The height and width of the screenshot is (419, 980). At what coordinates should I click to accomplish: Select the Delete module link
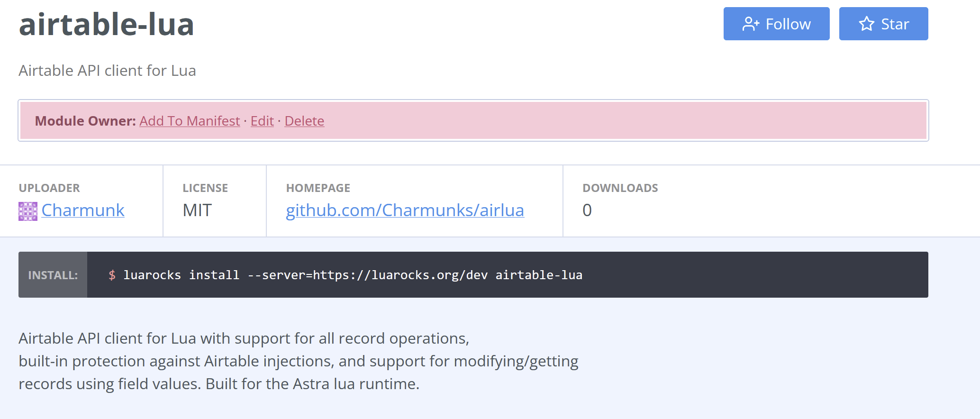click(304, 121)
